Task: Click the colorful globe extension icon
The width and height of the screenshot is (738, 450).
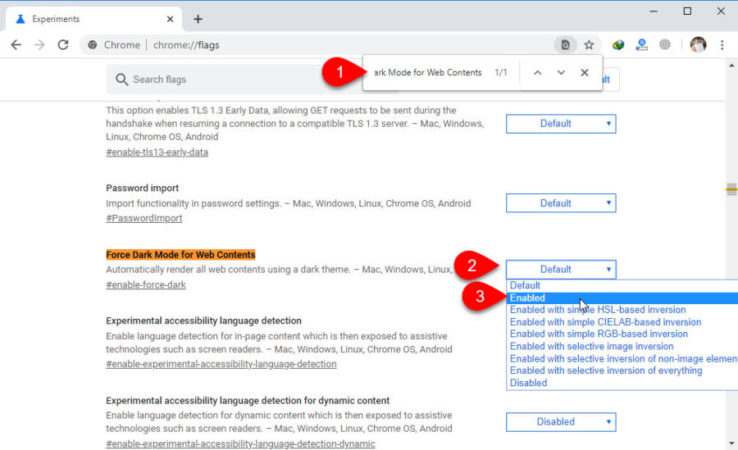Action: click(x=618, y=45)
